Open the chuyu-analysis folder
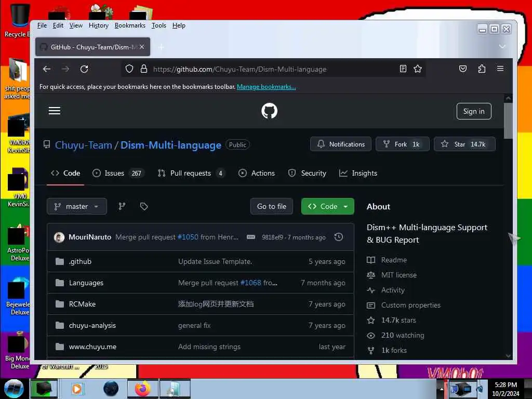Image resolution: width=532 pixels, height=399 pixels. [92, 325]
